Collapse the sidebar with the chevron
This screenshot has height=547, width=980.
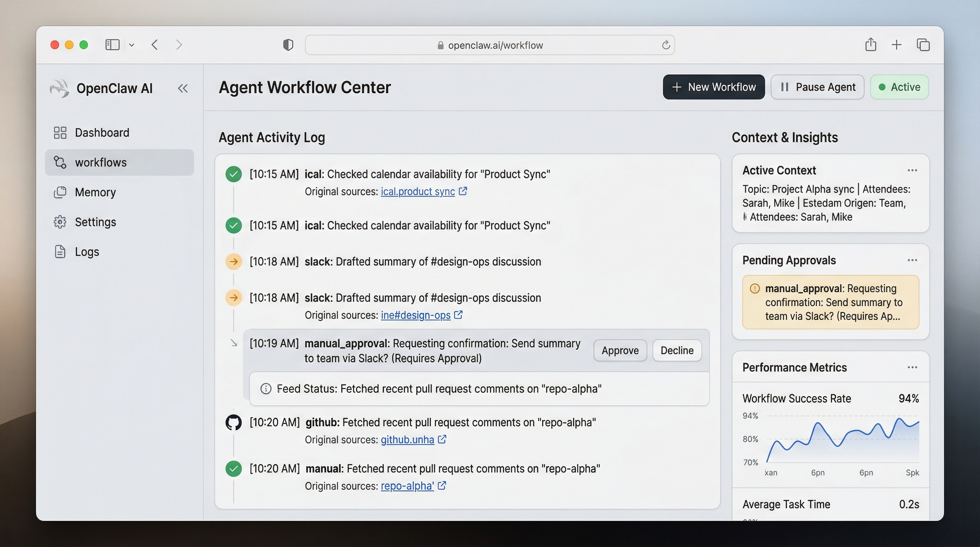[x=183, y=88]
